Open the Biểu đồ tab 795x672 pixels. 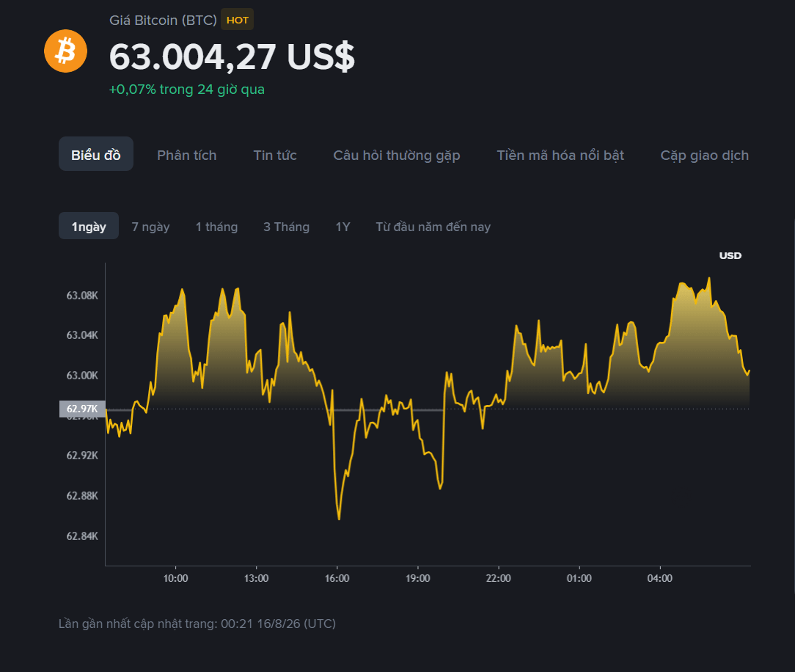pyautogui.click(x=96, y=154)
